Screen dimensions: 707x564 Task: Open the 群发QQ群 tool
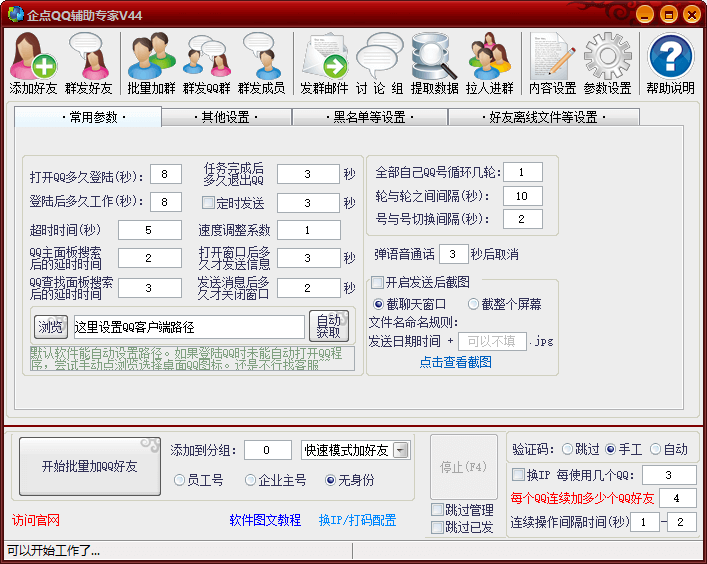[207, 63]
